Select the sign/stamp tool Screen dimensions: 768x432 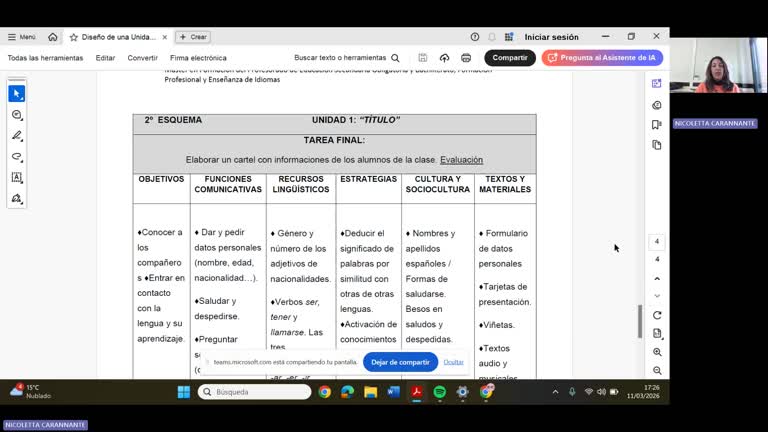coord(17,198)
